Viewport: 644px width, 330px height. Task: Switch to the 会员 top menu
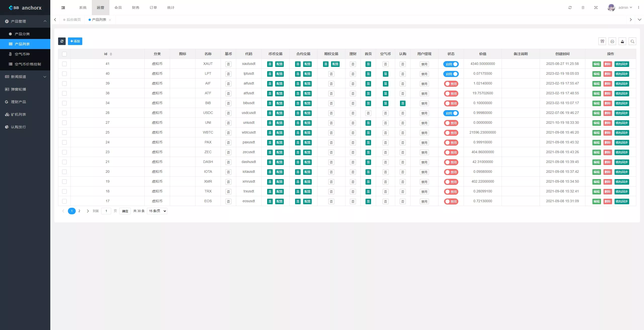pos(118,8)
